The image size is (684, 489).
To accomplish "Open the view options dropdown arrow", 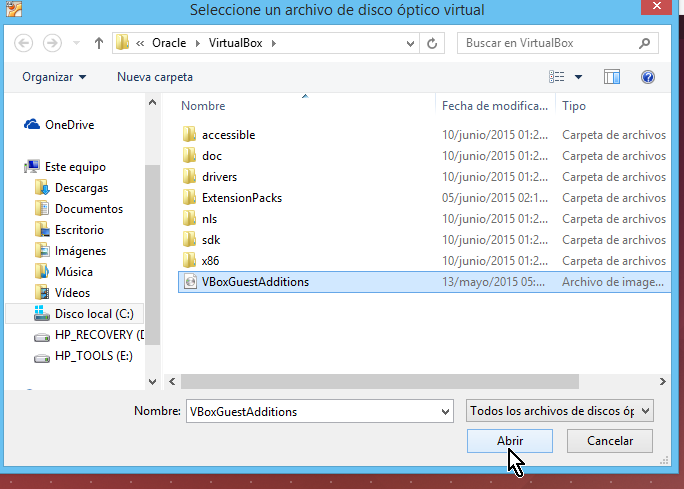I will pos(578,77).
